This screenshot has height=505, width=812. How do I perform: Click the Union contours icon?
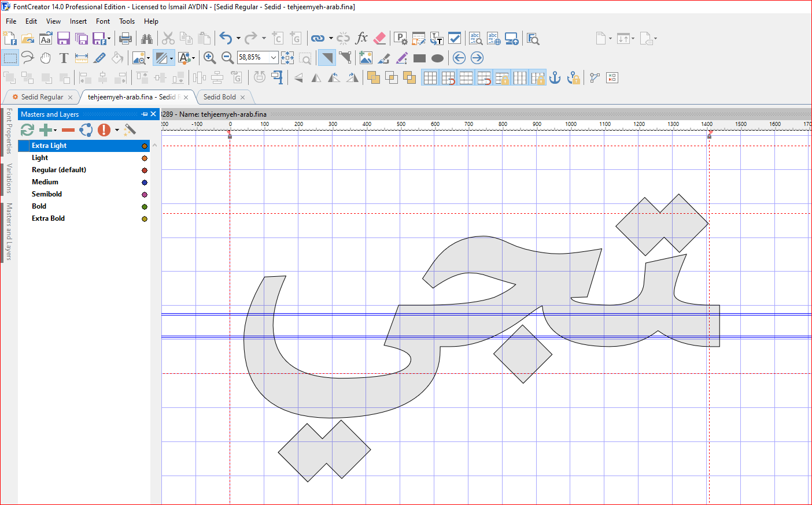[374, 77]
